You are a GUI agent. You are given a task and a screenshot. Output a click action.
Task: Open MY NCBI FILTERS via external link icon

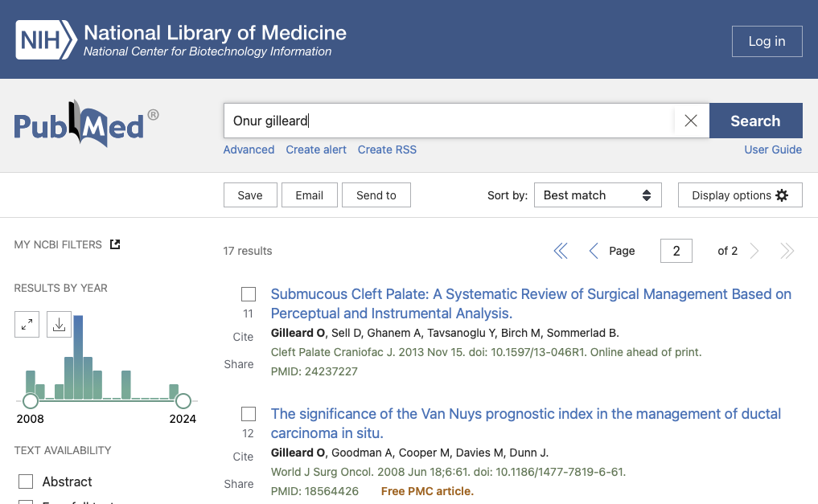114,244
